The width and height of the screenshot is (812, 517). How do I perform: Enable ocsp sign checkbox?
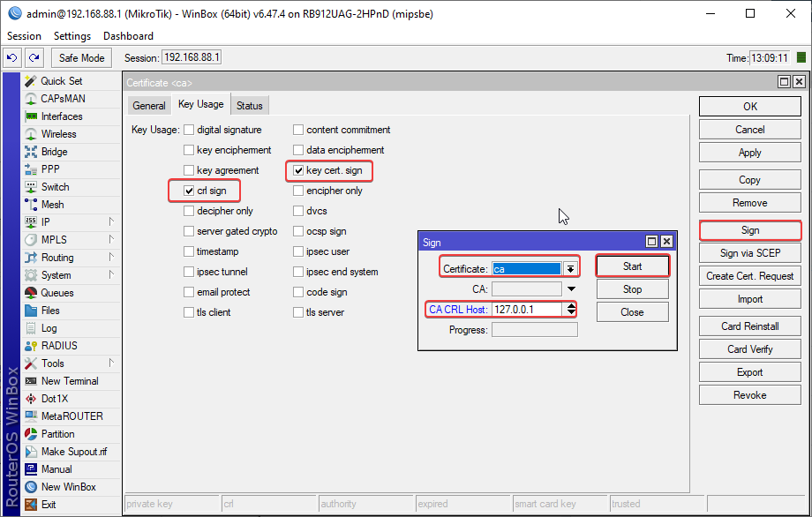[298, 231]
